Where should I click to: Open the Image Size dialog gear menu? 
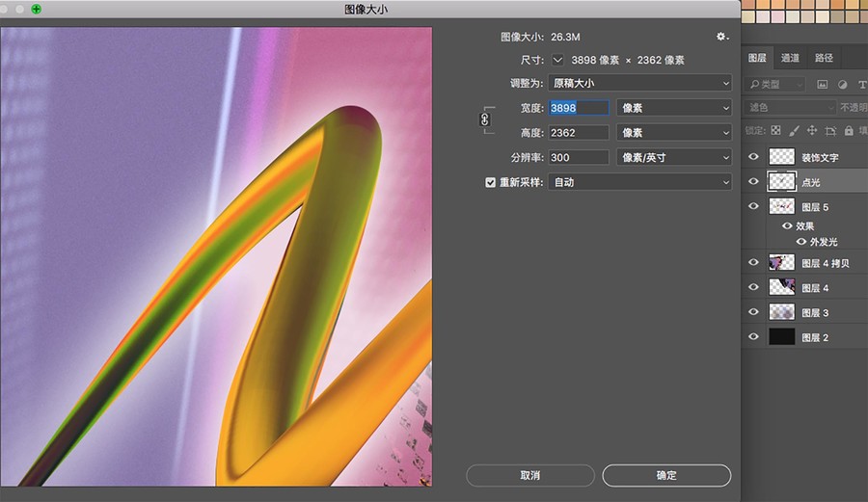(721, 37)
